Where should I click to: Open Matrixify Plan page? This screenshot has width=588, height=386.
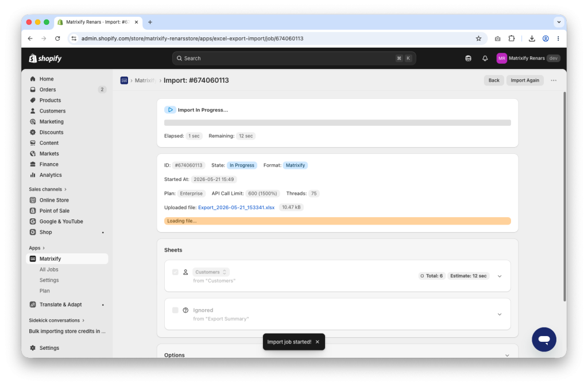click(45, 291)
